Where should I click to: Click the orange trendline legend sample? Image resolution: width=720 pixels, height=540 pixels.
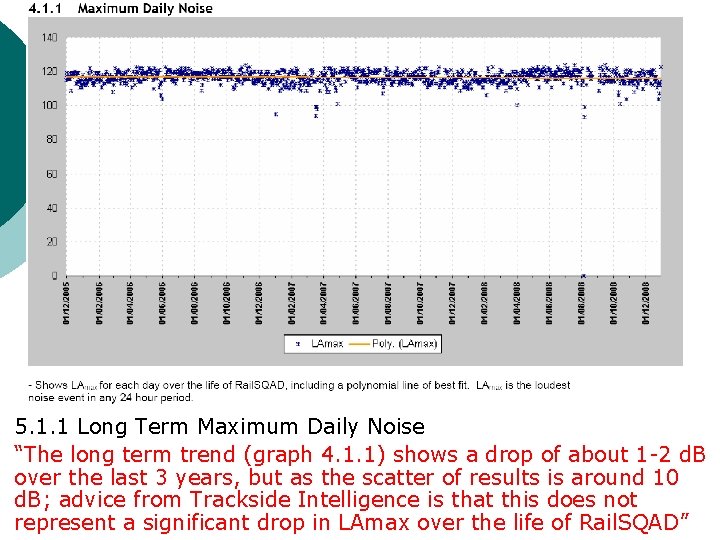point(360,344)
